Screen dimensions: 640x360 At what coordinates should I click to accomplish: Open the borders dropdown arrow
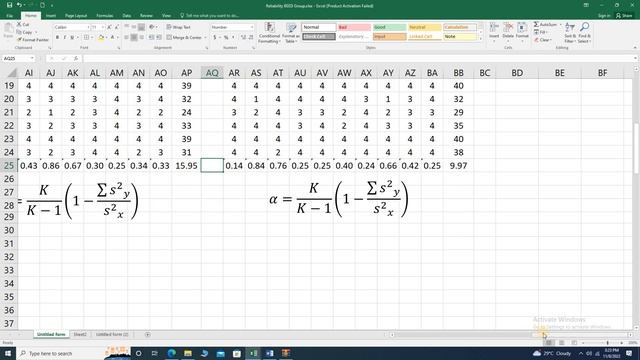tap(92, 38)
